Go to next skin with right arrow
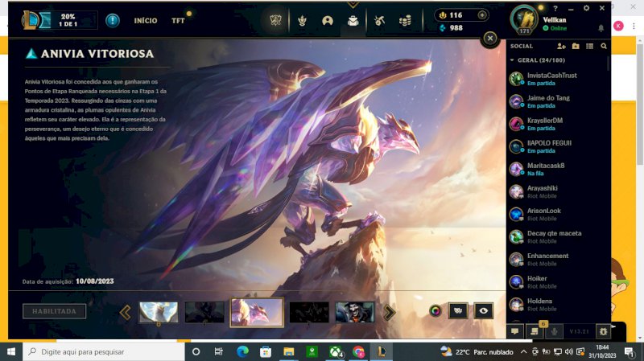Viewport: 644px width, 361px height. pyautogui.click(x=390, y=313)
